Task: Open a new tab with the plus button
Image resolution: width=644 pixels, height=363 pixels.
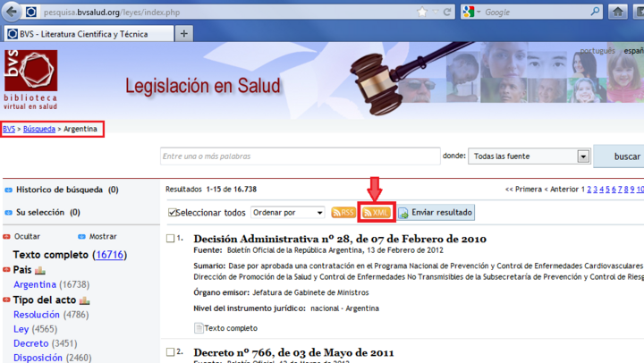Action: tap(184, 34)
